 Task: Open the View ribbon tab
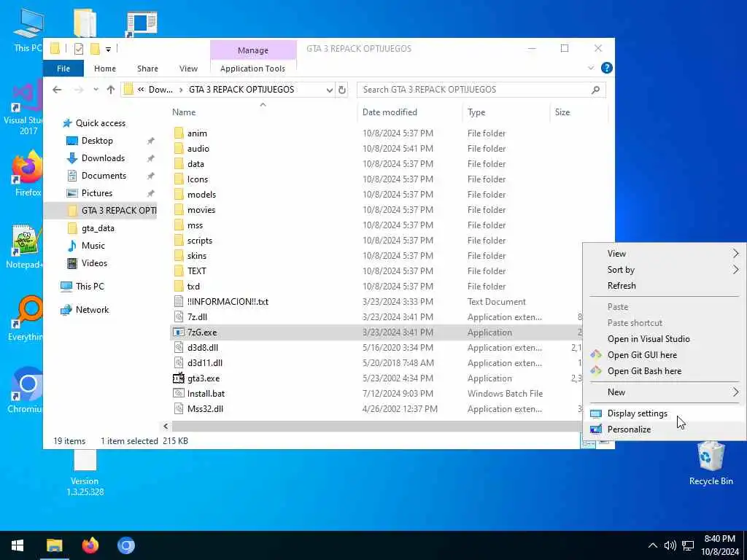[188, 69]
